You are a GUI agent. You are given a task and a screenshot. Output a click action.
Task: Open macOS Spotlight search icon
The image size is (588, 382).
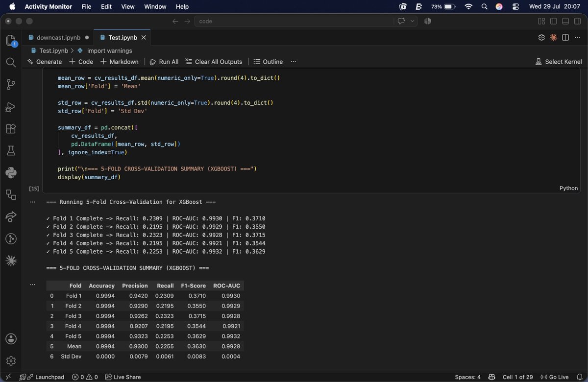(x=484, y=7)
